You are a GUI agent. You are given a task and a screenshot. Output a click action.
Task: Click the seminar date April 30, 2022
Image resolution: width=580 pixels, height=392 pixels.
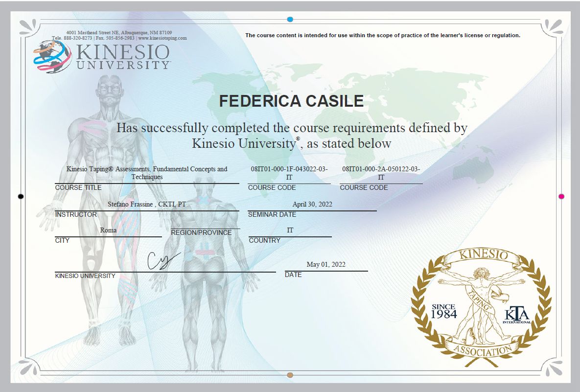tap(312, 204)
